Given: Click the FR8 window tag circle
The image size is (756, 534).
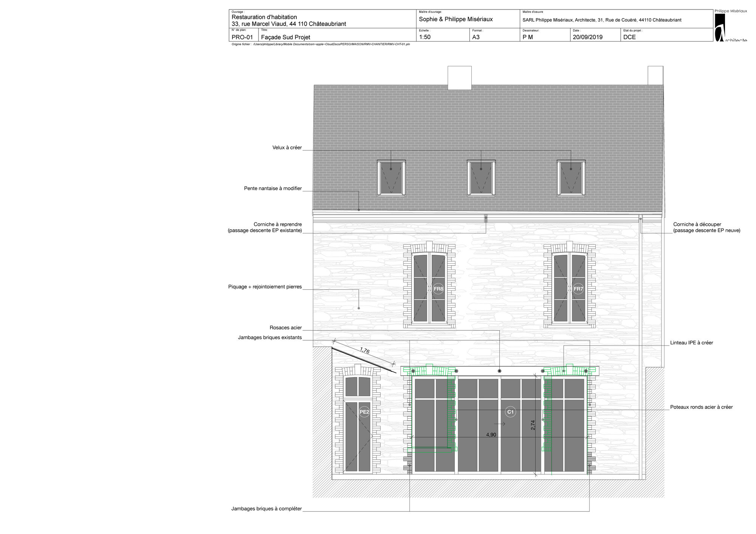Looking at the screenshot, I should pos(438,289).
